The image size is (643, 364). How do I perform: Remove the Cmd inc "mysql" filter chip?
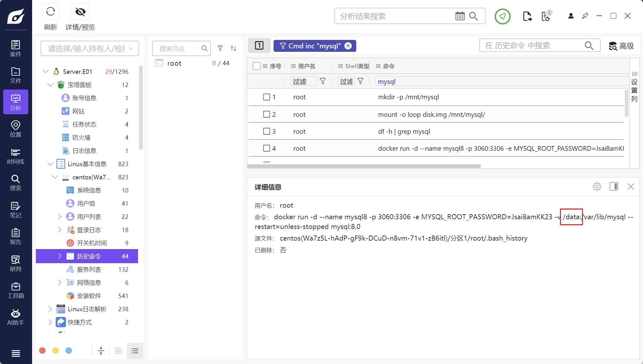[348, 46]
